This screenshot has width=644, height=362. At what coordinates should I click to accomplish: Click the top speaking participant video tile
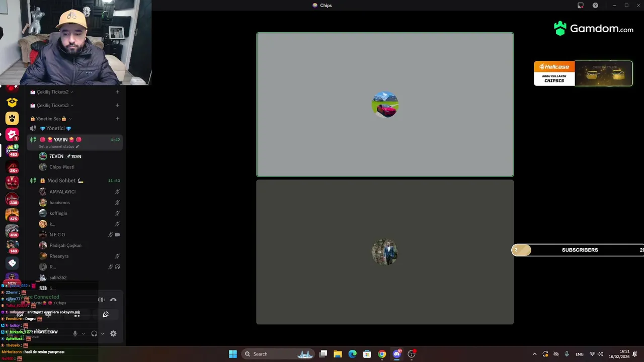coord(385,105)
